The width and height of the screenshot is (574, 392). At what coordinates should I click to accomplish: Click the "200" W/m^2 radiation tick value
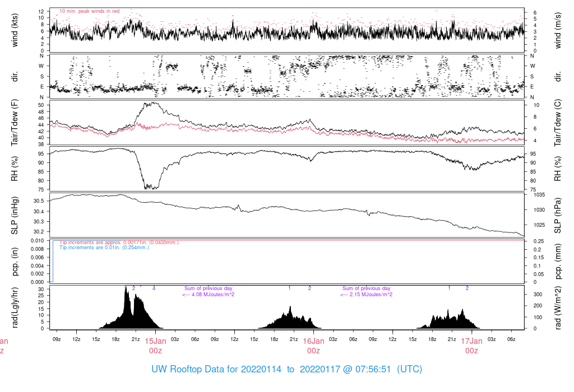tap(538, 306)
